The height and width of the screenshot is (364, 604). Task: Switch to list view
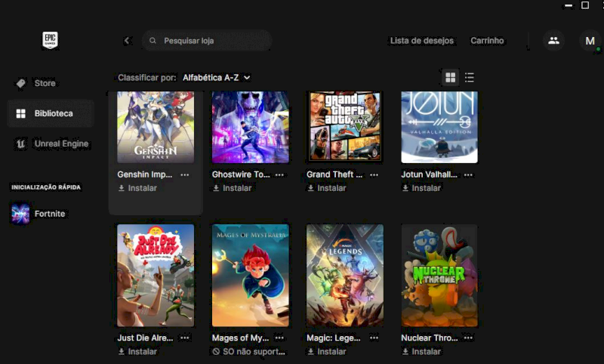[469, 78]
